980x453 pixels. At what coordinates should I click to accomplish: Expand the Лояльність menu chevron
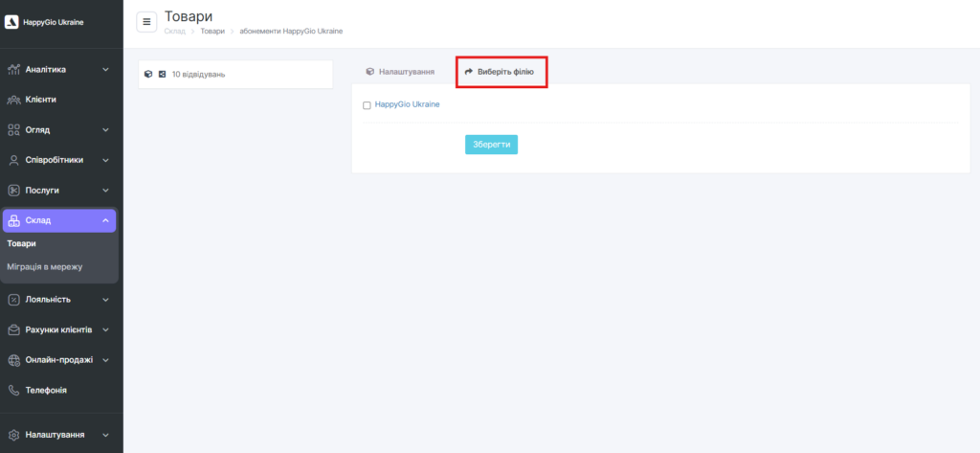(x=105, y=300)
